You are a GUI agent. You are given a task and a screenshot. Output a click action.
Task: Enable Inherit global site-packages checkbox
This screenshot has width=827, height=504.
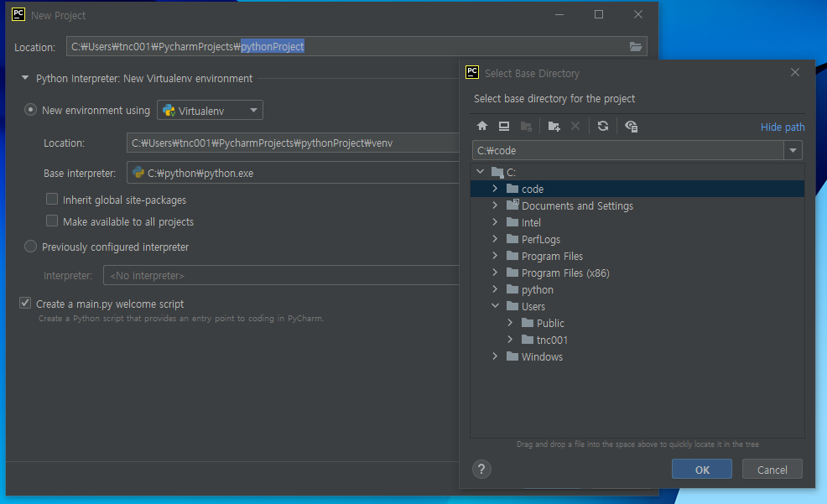point(52,199)
